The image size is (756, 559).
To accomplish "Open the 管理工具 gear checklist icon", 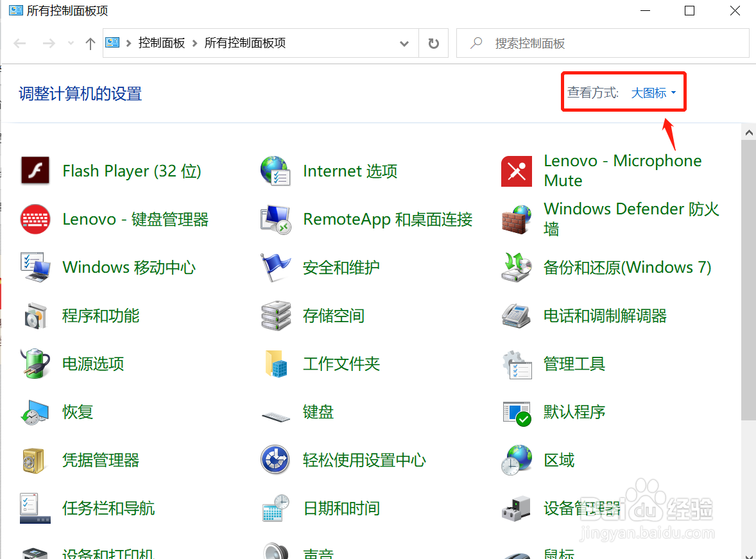I will (x=517, y=364).
